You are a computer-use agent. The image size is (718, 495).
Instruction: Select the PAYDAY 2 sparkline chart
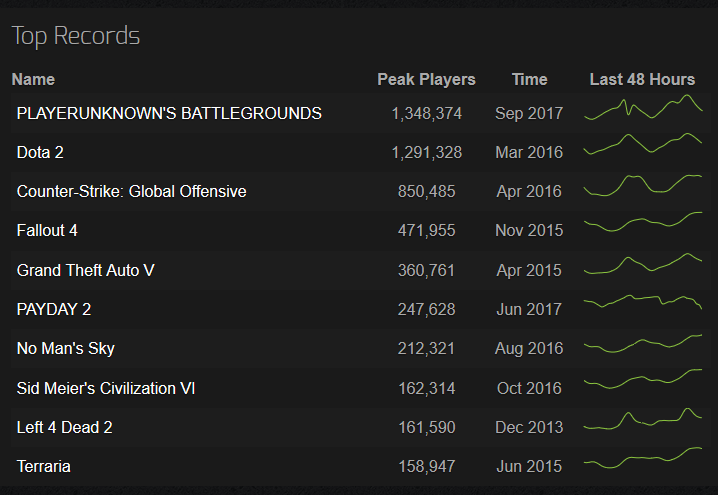(643, 302)
